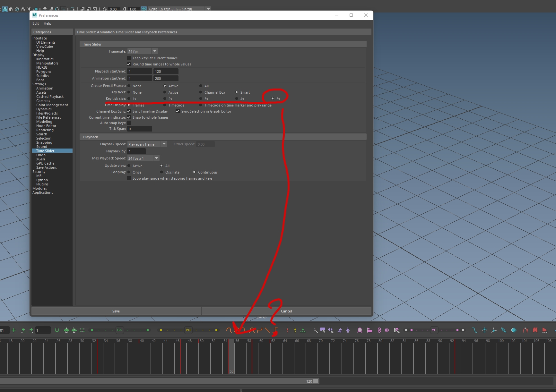556x392 pixels.
Task: Click the grease pencil icon near the timeline
Action: (x=503, y=330)
